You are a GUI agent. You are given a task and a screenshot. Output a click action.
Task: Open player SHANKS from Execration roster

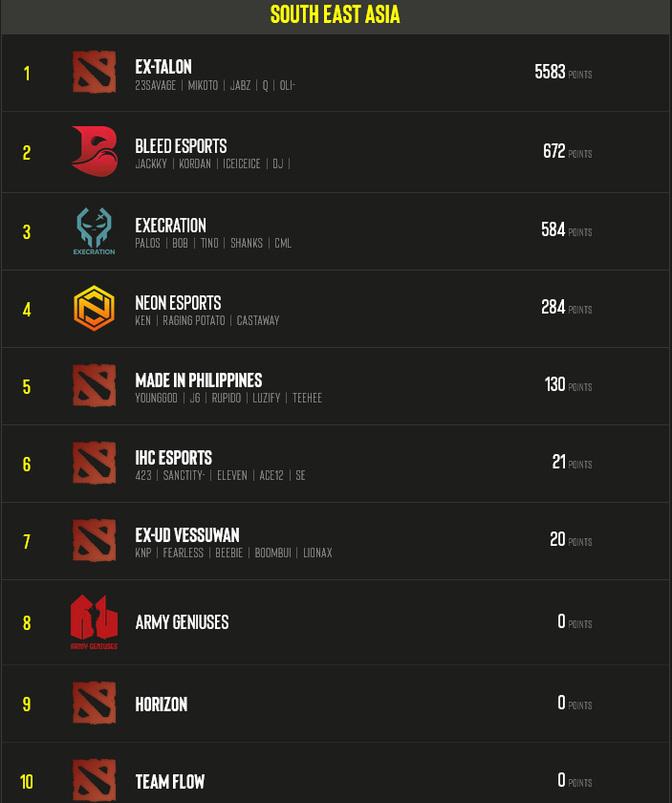click(246, 243)
